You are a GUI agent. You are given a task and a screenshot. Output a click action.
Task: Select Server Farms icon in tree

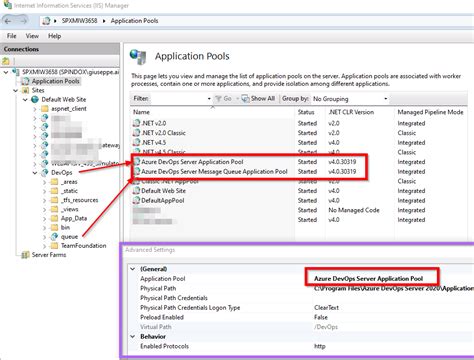[x=25, y=255]
